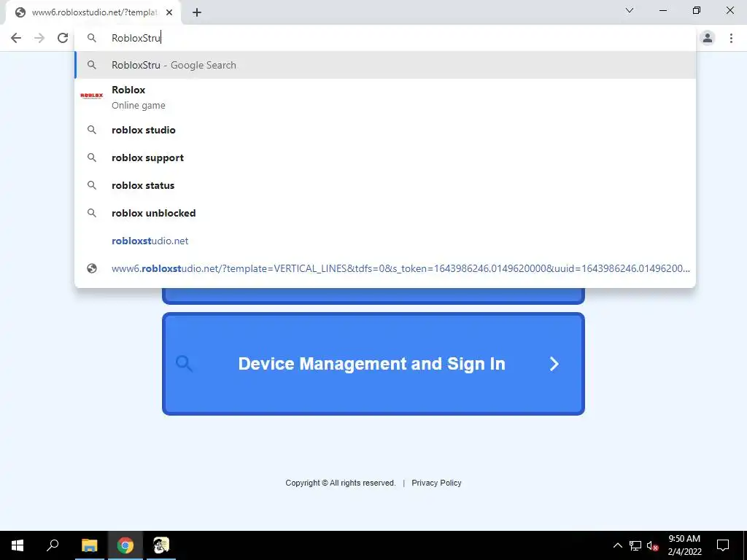The width and height of the screenshot is (747, 560).
Task: Select Roblox Online game suggestion
Action: 385,97
